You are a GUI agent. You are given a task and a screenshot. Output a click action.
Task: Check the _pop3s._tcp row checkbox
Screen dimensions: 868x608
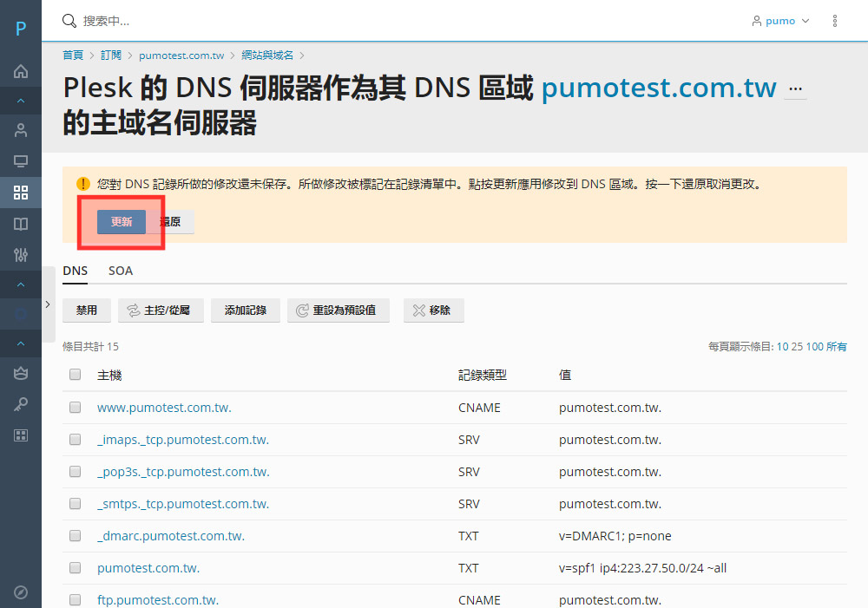coord(76,471)
